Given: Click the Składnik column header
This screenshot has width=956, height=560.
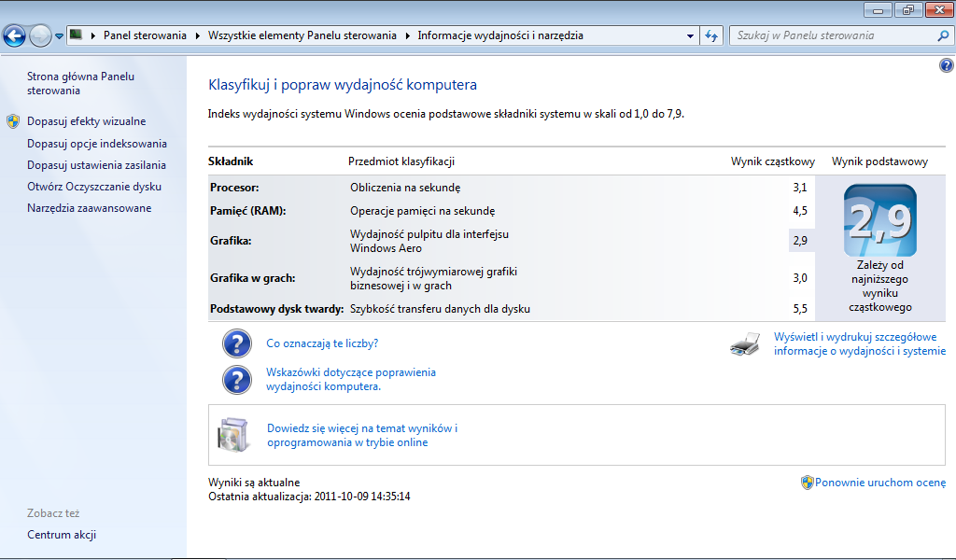Looking at the screenshot, I should (231, 161).
